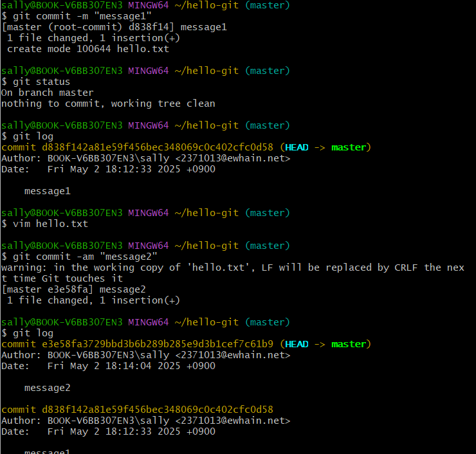476x454 pixels.
Task: Click the Author line below the e3e58fa commit
Action: pos(146,355)
